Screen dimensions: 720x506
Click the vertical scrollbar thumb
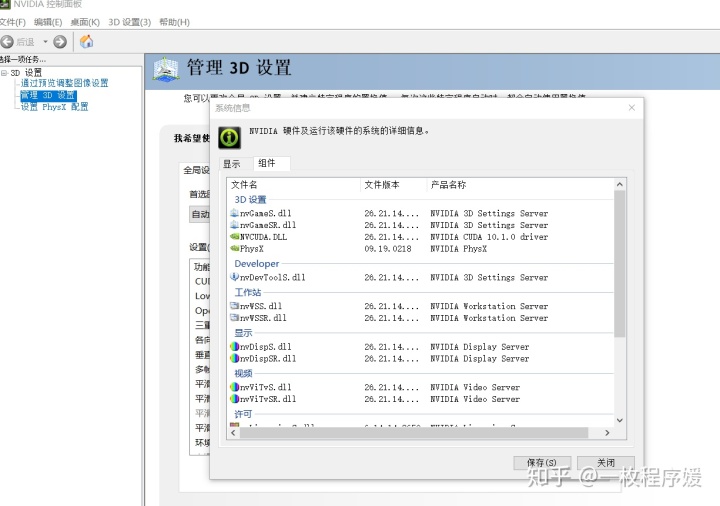pos(619,263)
